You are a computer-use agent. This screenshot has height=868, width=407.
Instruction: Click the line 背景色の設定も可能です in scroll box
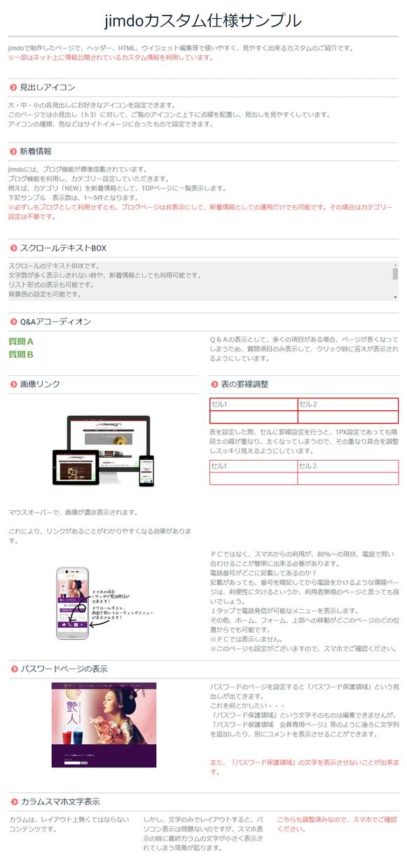[45, 295]
